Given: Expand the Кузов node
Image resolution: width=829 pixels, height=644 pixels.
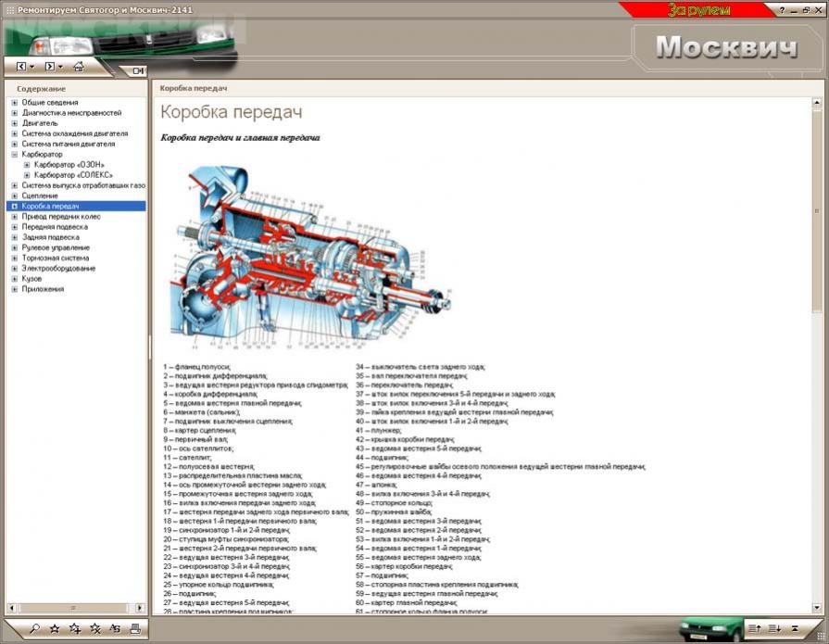Looking at the screenshot, I should [15, 279].
